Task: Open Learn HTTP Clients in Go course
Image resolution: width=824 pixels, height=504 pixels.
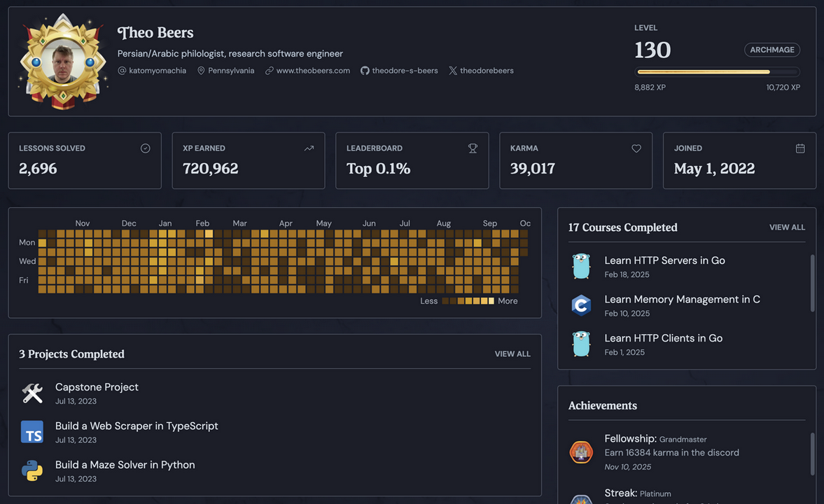Action: pos(663,338)
